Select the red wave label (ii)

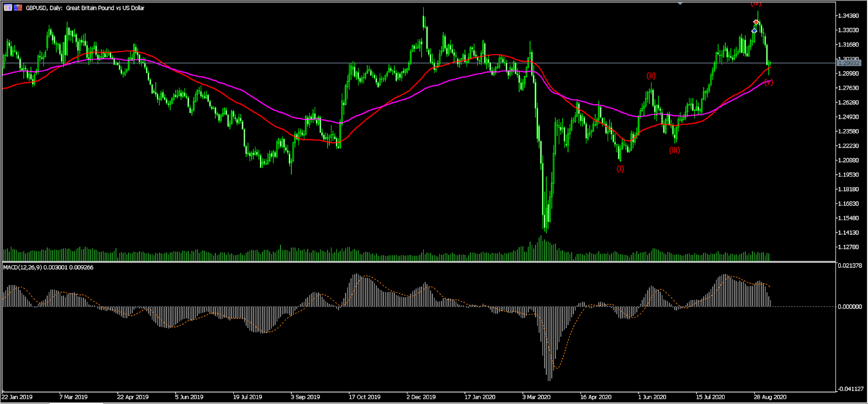coord(651,76)
